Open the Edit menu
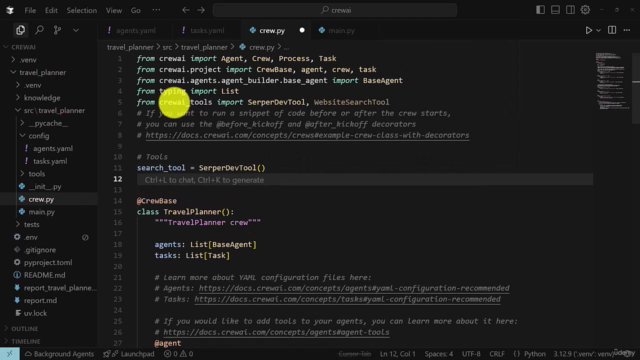640x360 pixels. pyautogui.click(x=51, y=10)
